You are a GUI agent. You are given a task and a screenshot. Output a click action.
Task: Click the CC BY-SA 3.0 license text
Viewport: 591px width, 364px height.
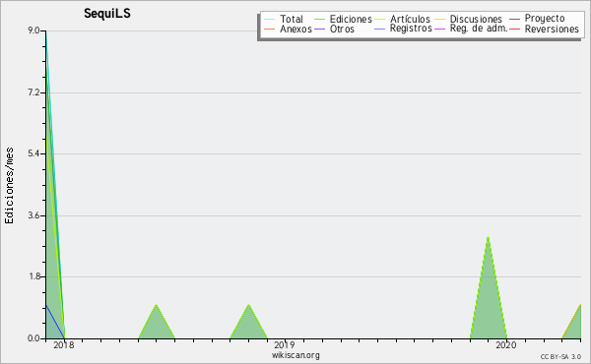560,357
